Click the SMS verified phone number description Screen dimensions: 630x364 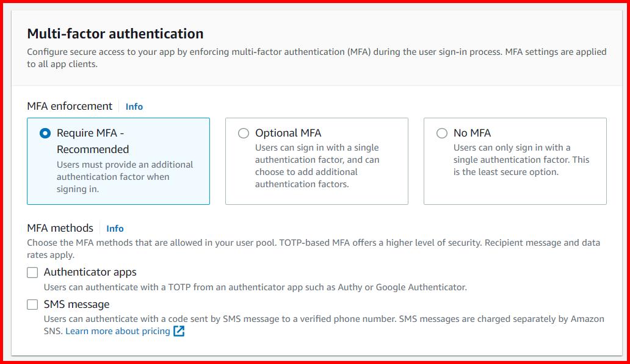coord(324,319)
